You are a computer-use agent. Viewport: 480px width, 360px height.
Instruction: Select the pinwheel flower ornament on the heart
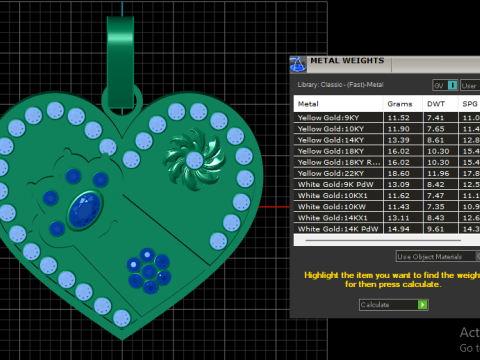194,160
